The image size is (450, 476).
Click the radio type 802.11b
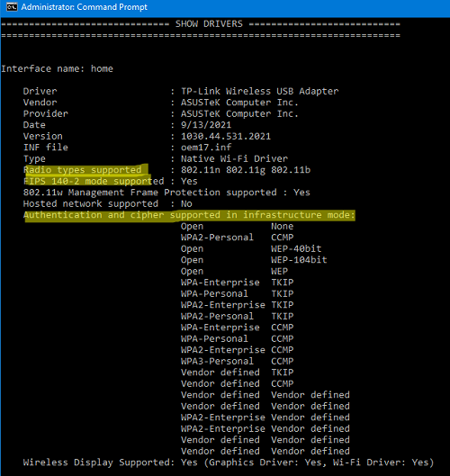tap(291, 170)
